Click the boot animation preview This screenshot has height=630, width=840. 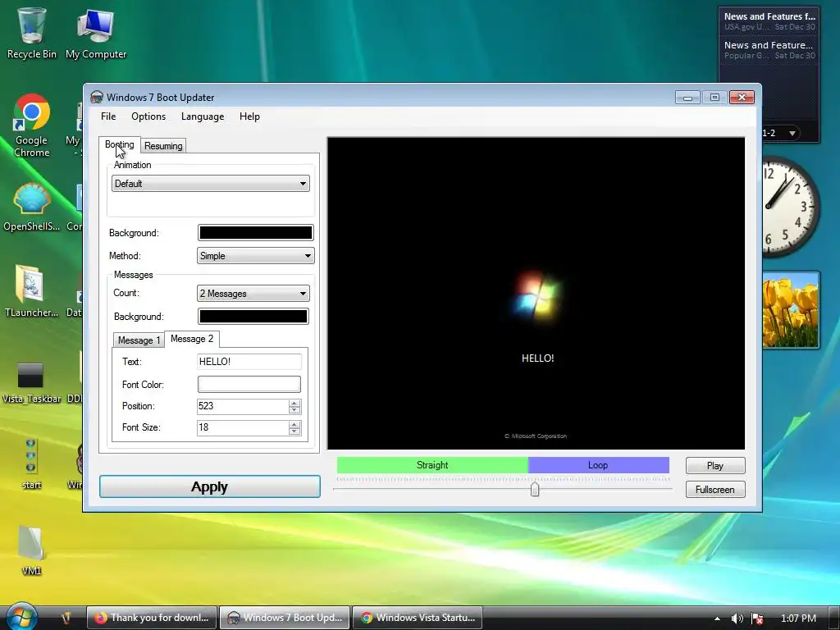536,293
